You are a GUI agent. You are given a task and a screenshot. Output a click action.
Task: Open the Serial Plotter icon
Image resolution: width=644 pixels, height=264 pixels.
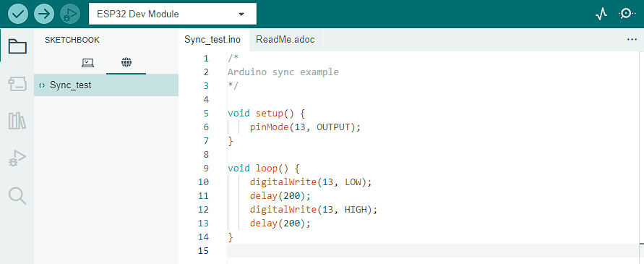[601, 14]
